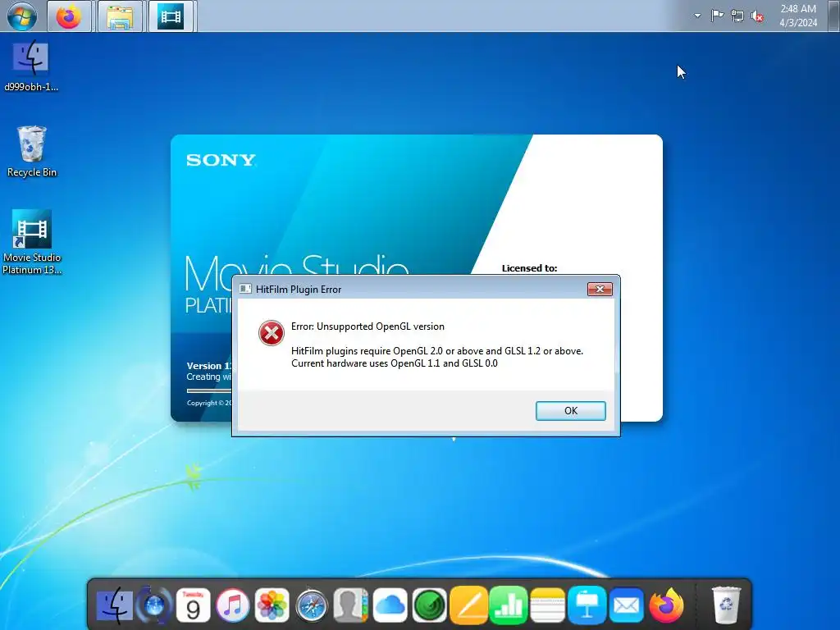
Task: Click the red error icon in dialog
Action: pos(271,333)
